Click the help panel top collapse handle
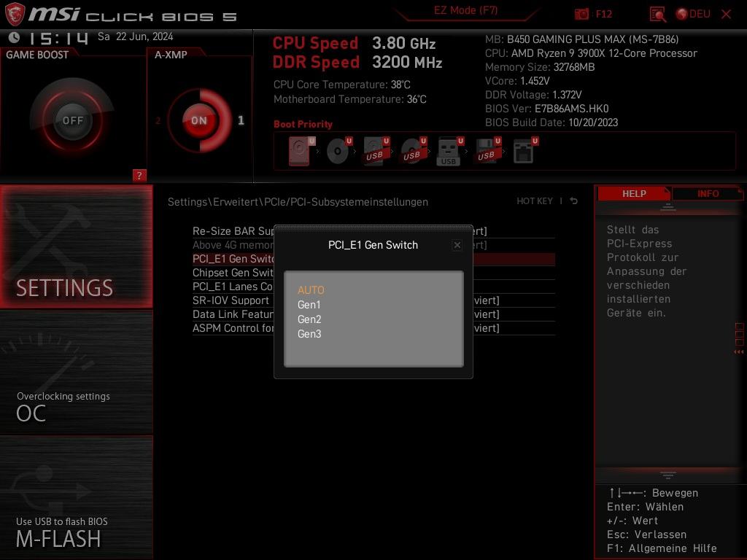 pos(668,206)
